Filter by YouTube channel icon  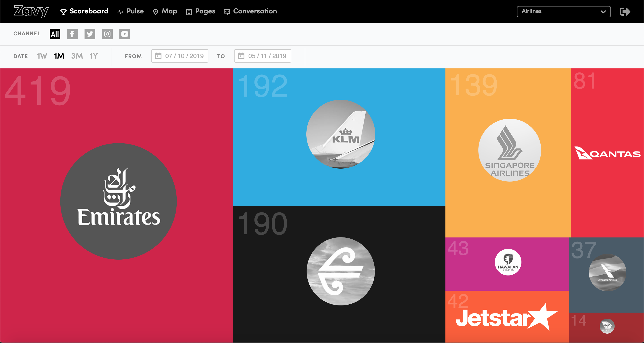pos(125,34)
